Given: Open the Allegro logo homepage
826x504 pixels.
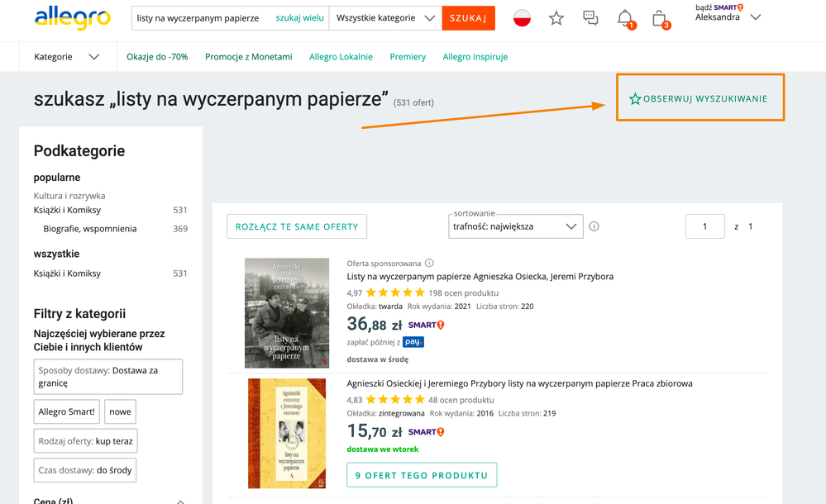Looking at the screenshot, I should 73,18.
